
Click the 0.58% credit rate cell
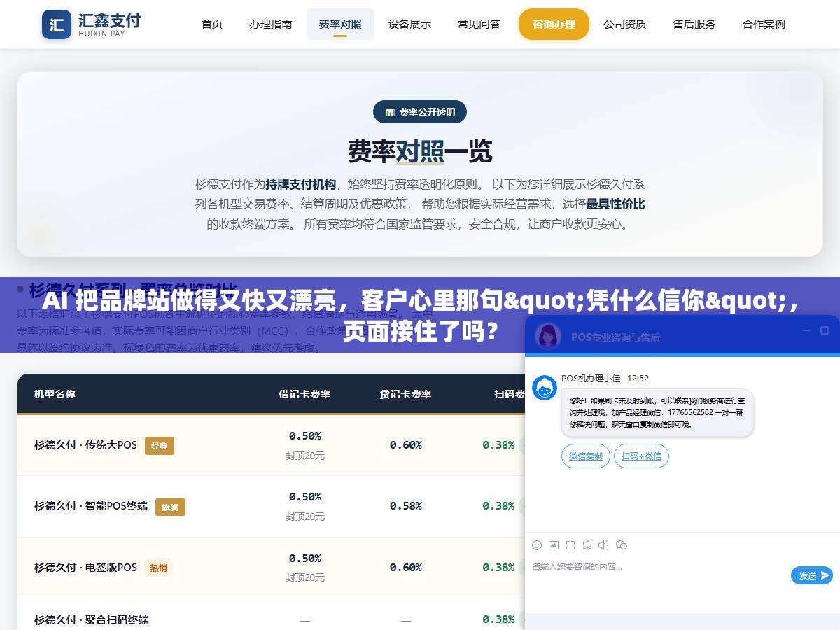406,506
